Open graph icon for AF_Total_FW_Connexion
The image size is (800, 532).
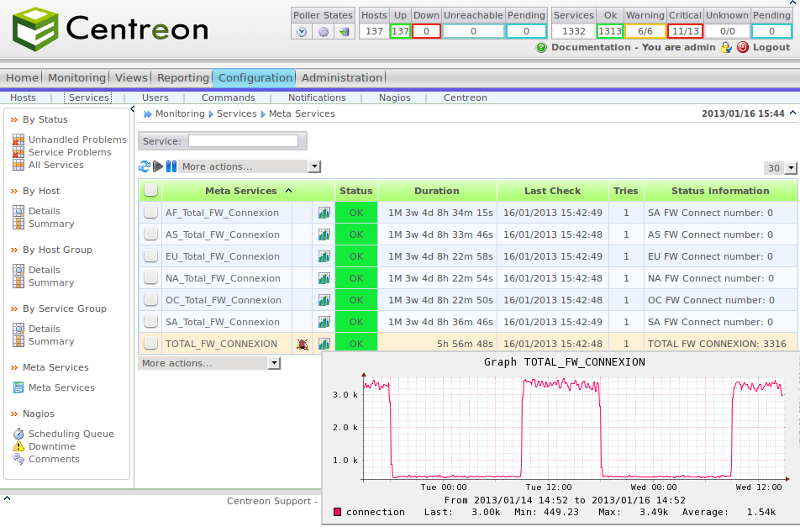pyautogui.click(x=324, y=213)
